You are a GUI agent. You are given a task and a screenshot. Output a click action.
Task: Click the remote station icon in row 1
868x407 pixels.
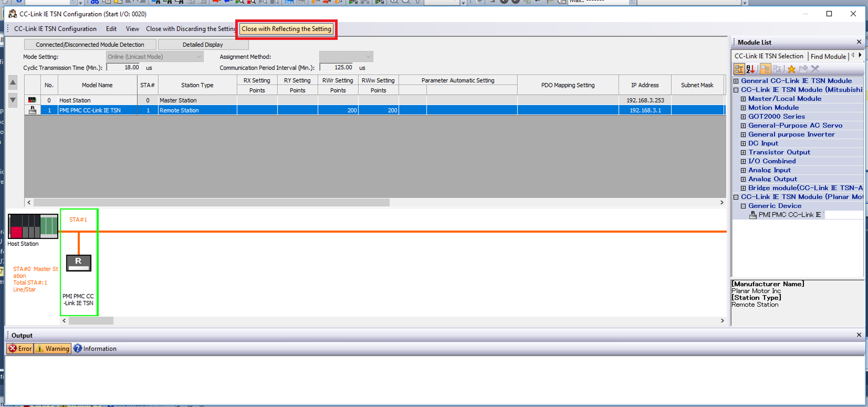pos(33,110)
